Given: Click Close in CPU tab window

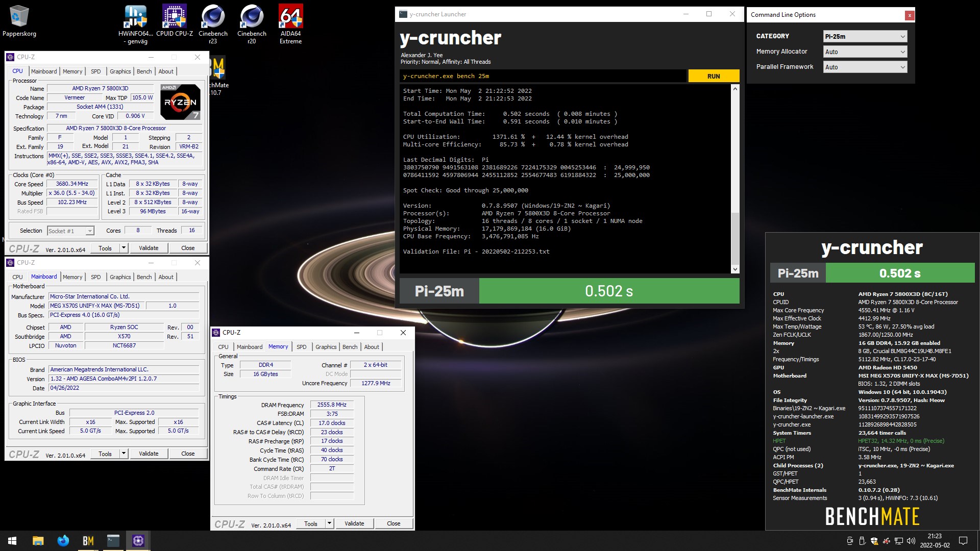Looking at the screenshot, I should (x=188, y=248).
